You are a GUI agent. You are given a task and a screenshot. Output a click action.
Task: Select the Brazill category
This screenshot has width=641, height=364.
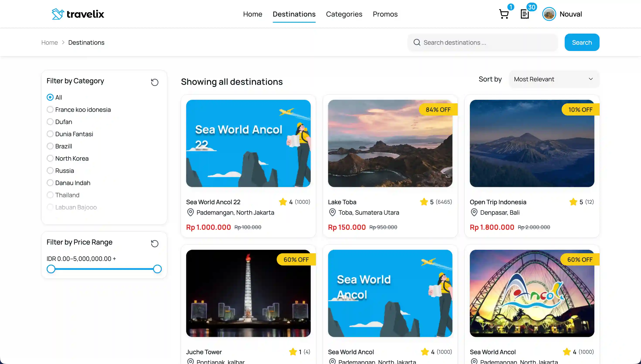click(50, 146)
